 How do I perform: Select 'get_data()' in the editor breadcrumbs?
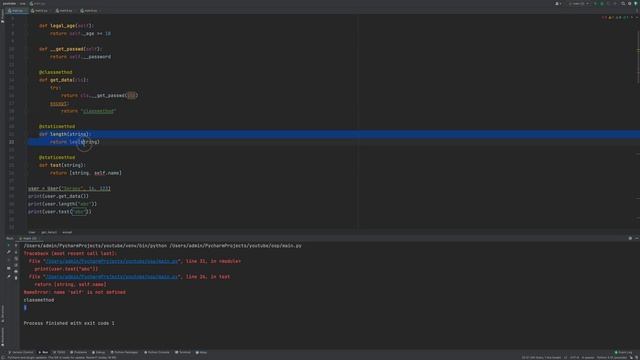click(49, 232)
